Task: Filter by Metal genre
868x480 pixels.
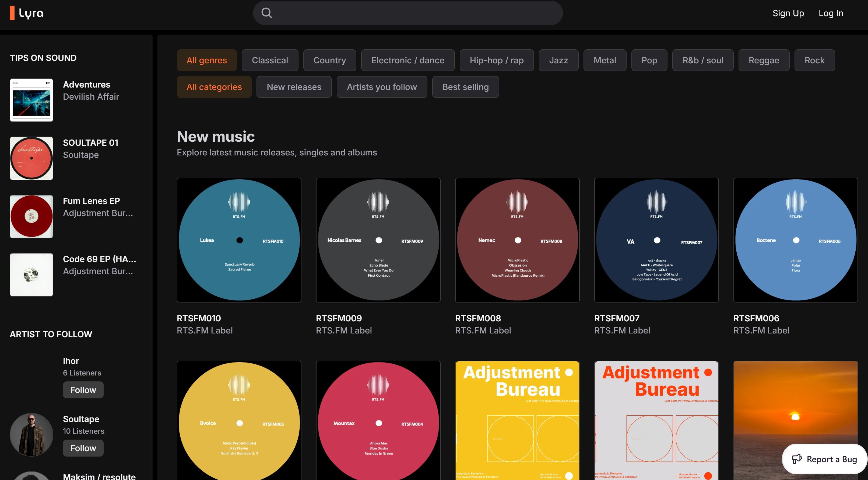Action: pos(605,60)
